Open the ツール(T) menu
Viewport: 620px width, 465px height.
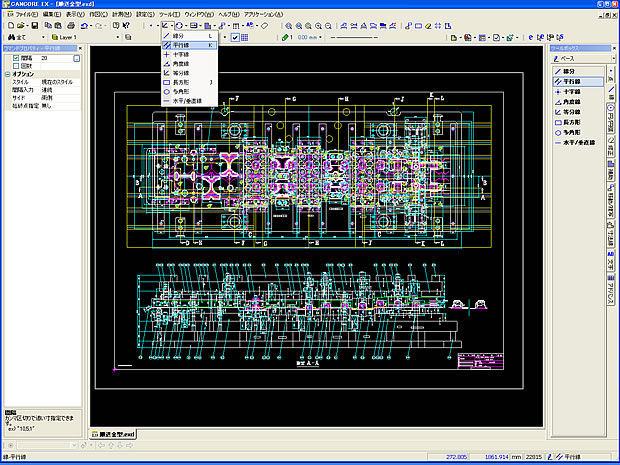pos(168,15)
